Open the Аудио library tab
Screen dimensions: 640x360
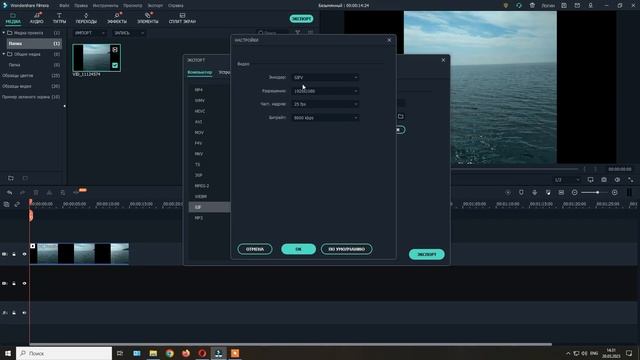click(37, 18)
